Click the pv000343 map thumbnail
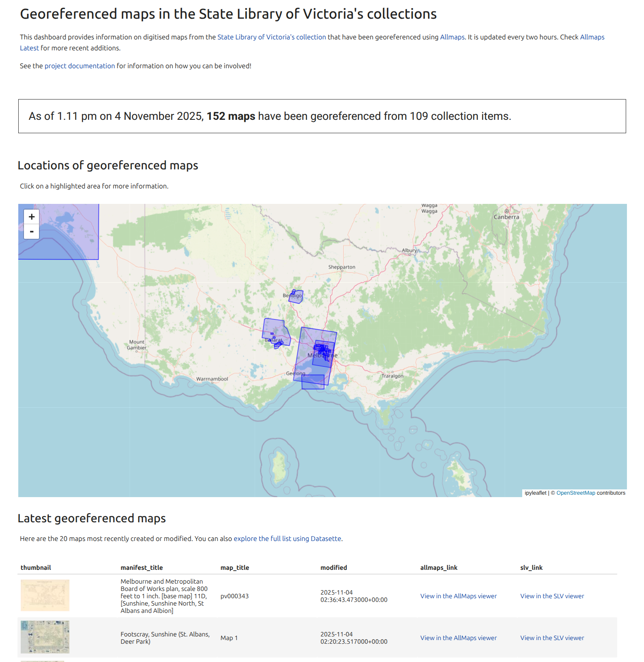This screenshot has height=662, width=644. tap(45, 595)
